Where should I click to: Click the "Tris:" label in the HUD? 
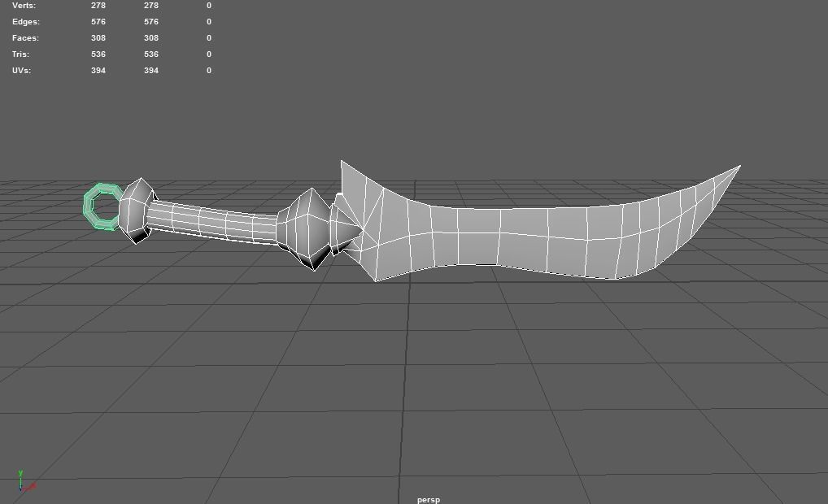[x=20, y=54]
